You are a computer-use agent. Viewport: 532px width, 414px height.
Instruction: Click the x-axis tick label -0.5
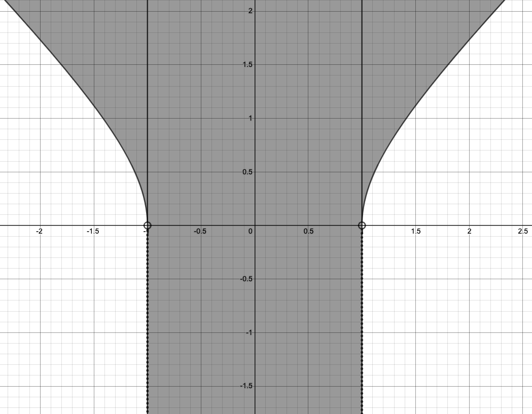click(200, 232)
